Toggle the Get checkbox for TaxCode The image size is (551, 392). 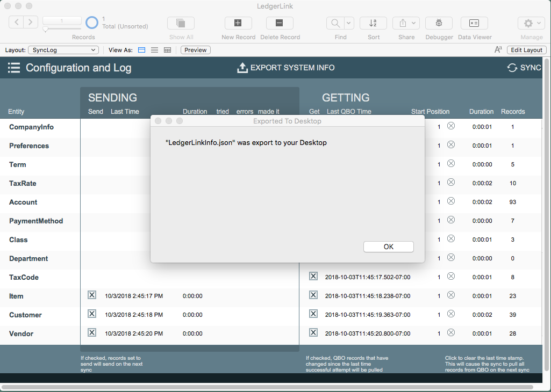(x=313, y=276)
